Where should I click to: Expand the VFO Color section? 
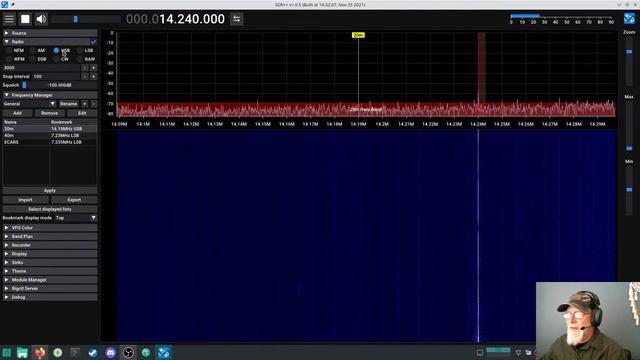point(50,228)
